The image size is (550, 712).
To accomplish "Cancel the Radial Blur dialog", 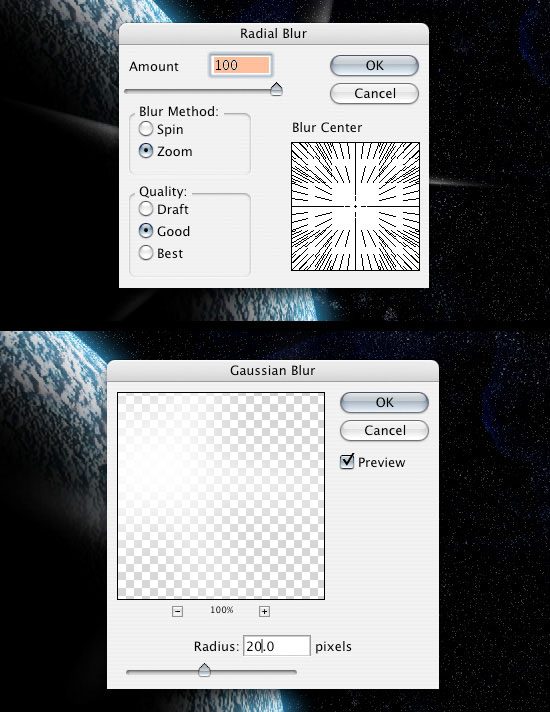I will [x=374, y=94].
